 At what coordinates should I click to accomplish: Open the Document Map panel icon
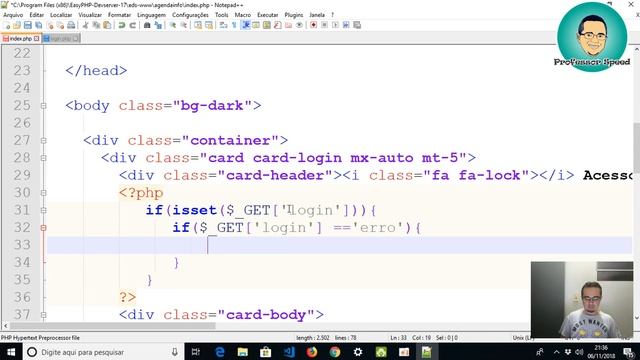(267, 25)
